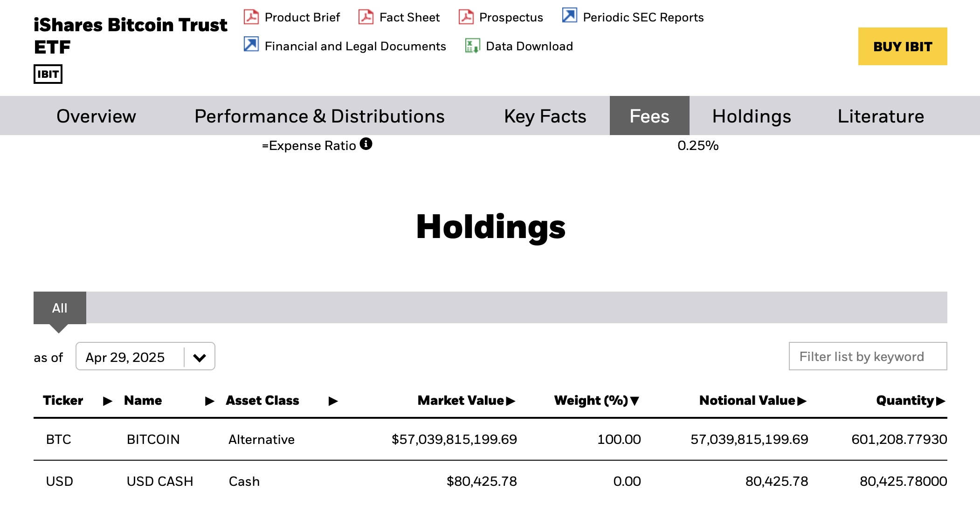Open the Product Brief document link
Image resolution: width=980 pixels, height=531 pixels.
click(302, 17)
